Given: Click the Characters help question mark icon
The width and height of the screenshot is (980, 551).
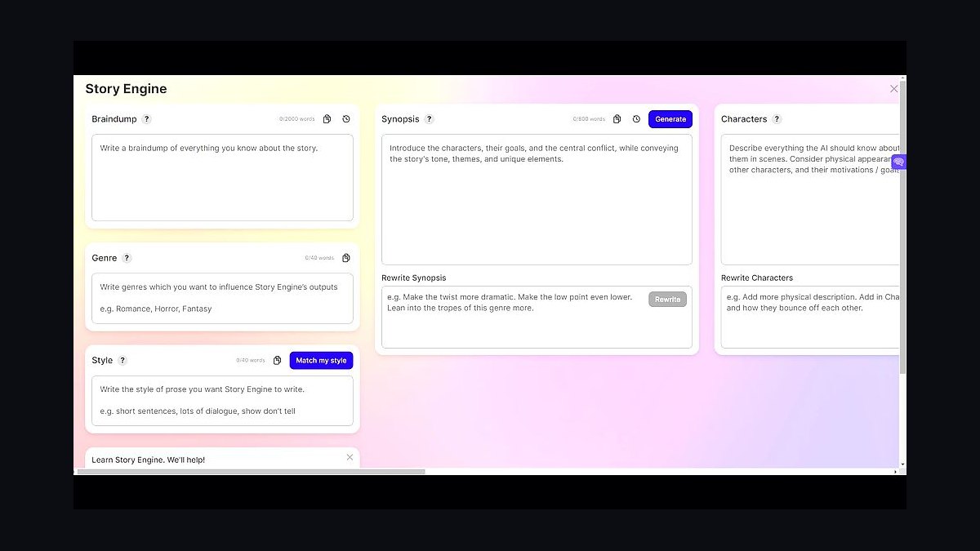Looking at the screenshot, I should [x=777, y=119].
